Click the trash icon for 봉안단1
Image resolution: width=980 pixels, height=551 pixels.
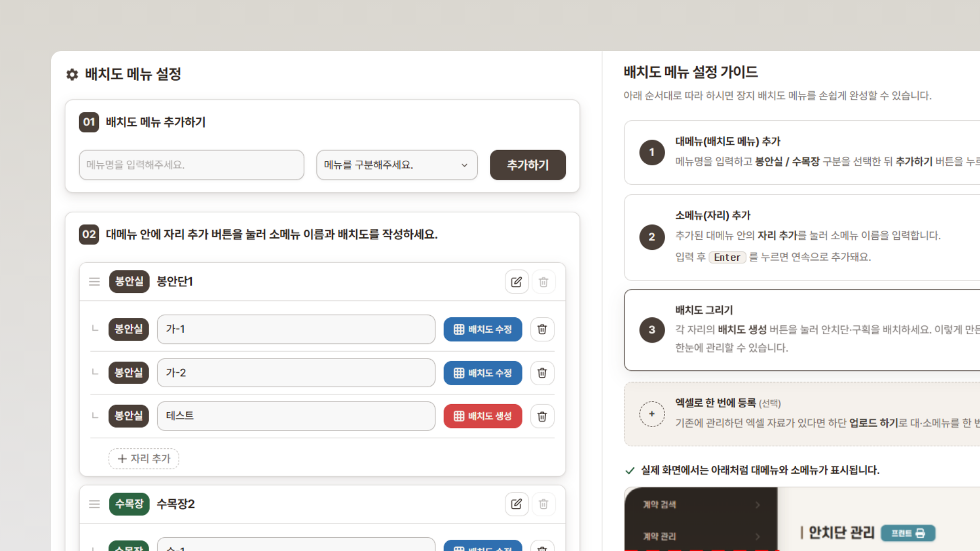click(x=544, y=282)
